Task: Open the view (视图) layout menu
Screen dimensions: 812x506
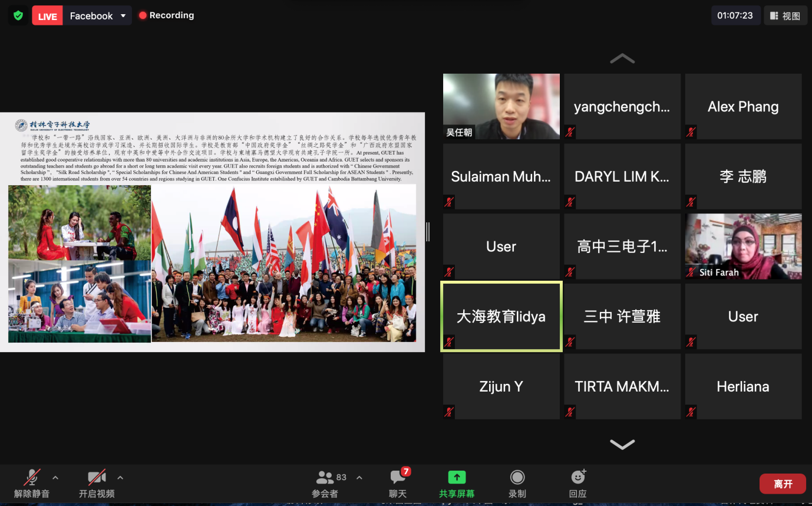Action: tap(785, 16)
